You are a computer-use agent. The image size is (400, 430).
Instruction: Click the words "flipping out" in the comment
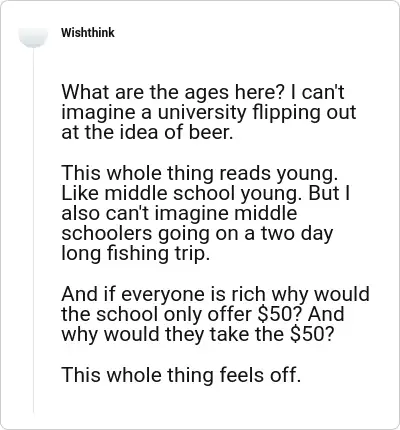[304, 113]
